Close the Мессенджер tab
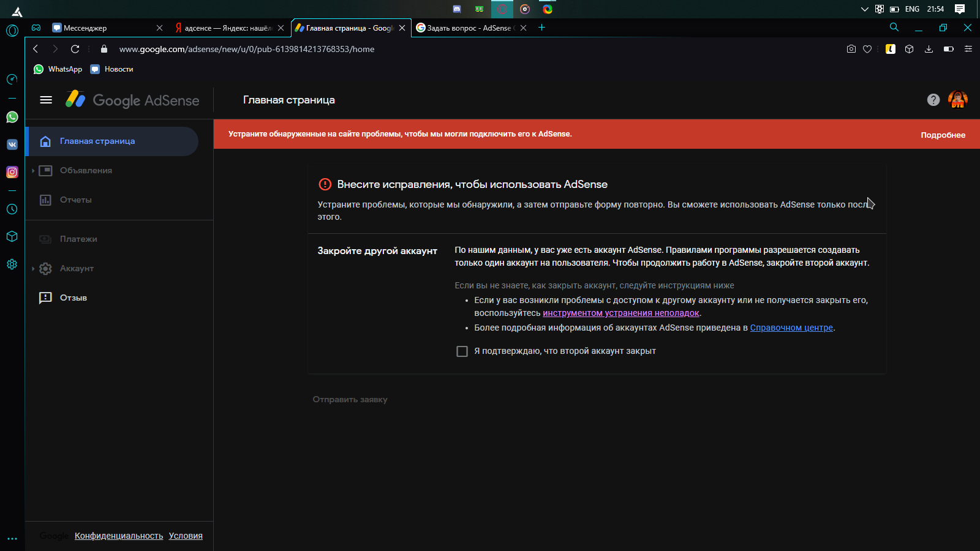Viewport: 980px width, 551px height. (x=159, y=28)
